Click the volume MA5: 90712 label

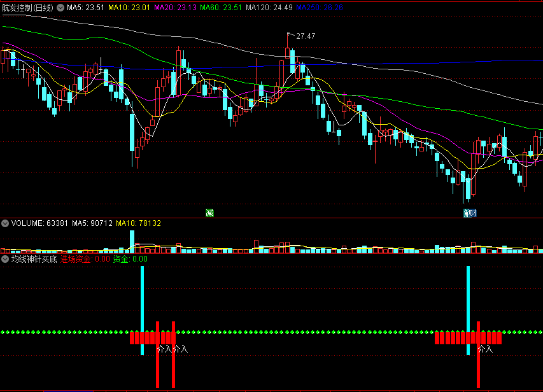point(92,223)
